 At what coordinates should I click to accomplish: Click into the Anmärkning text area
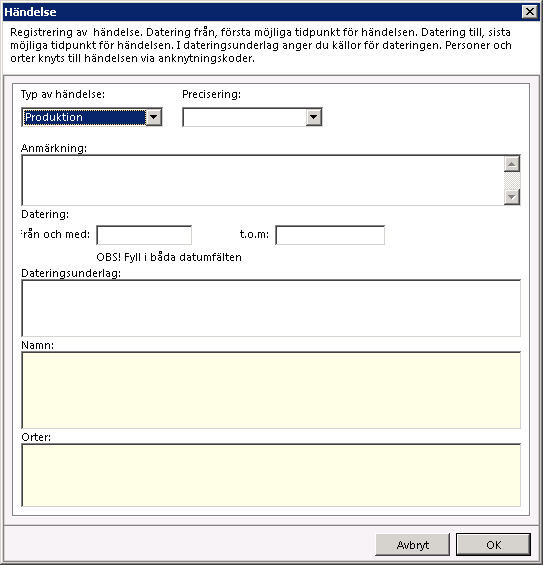[263, 180]
